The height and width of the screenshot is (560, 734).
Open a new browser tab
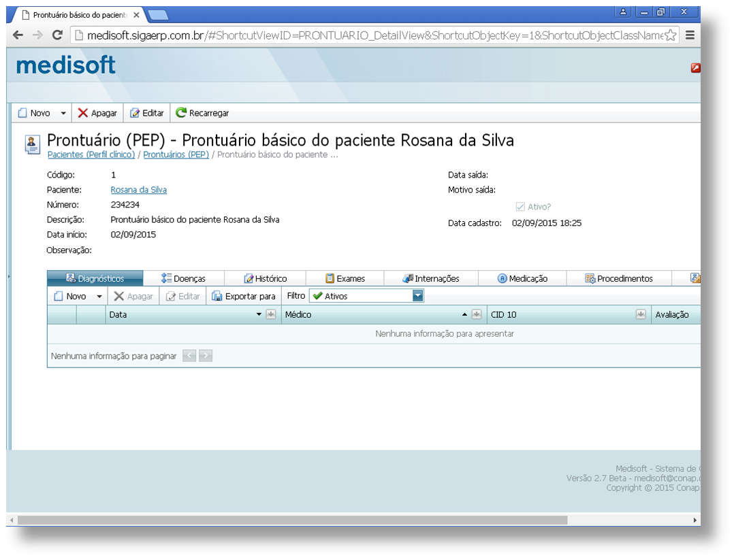(158, 16)
